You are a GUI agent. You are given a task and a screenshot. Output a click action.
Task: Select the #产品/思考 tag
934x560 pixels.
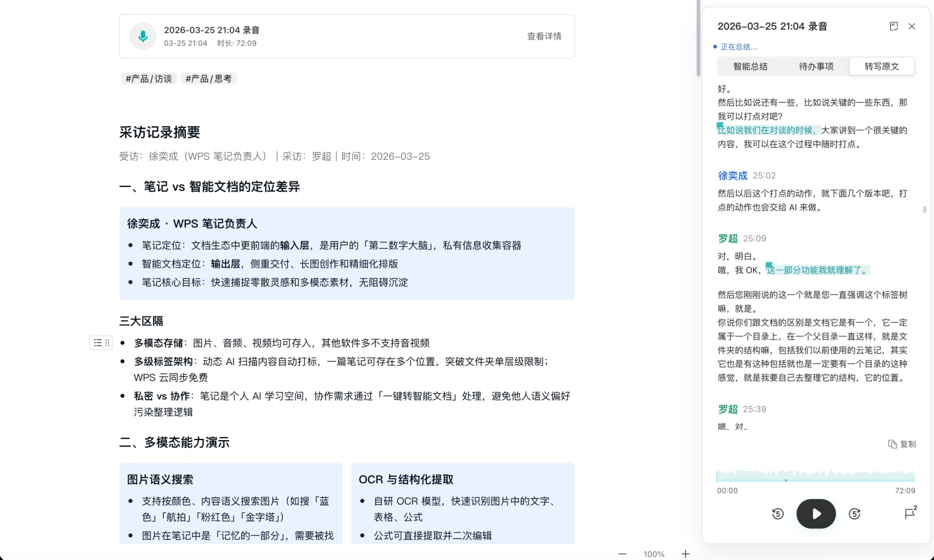(209, 78)
